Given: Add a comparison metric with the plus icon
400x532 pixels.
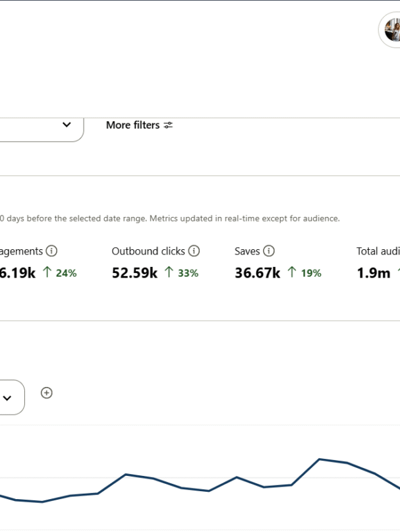Looking at the screenshot, I should [x=46, y=393].
